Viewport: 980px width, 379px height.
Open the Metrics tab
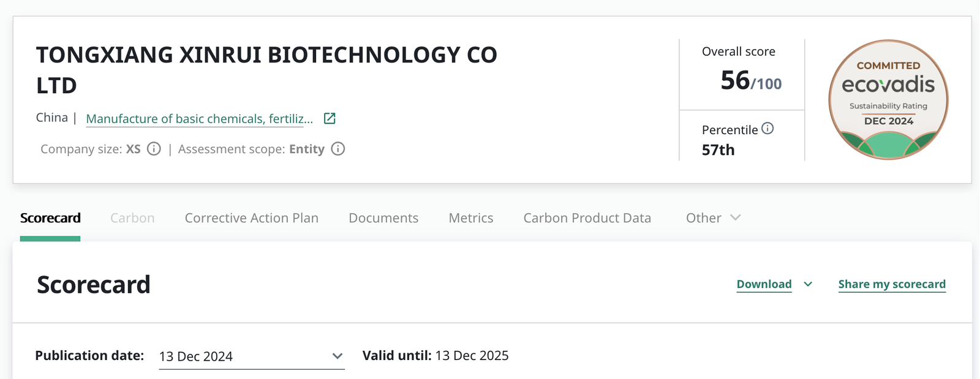pos(471,218)
